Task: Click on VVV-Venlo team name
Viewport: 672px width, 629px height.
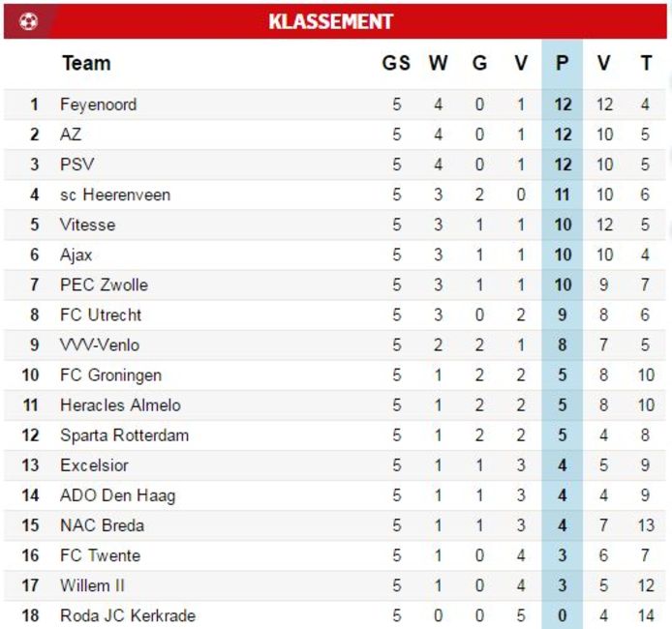Action: [99, 344]
